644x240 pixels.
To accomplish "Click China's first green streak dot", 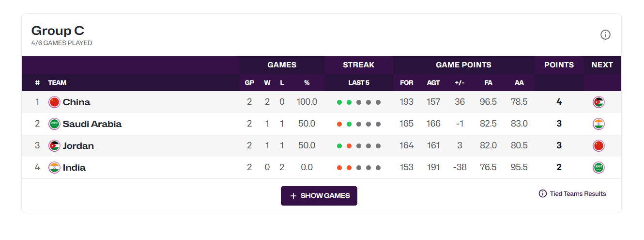I will pos(339,102).
